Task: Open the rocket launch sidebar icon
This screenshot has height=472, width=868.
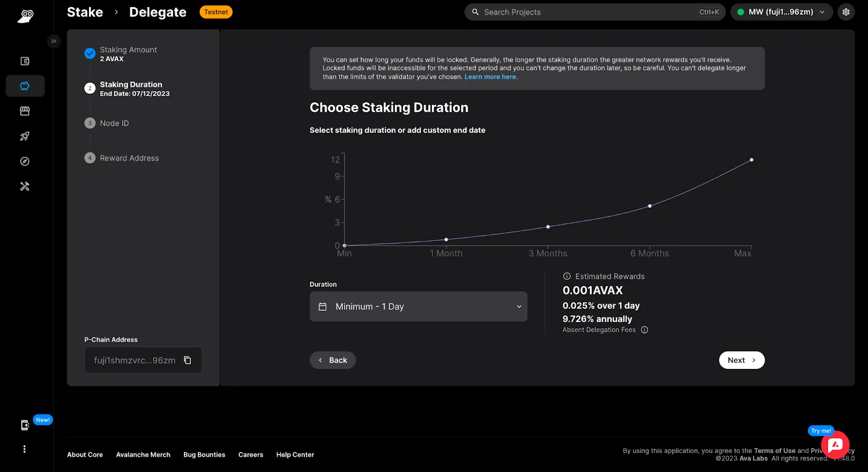Action: (25, 136)
